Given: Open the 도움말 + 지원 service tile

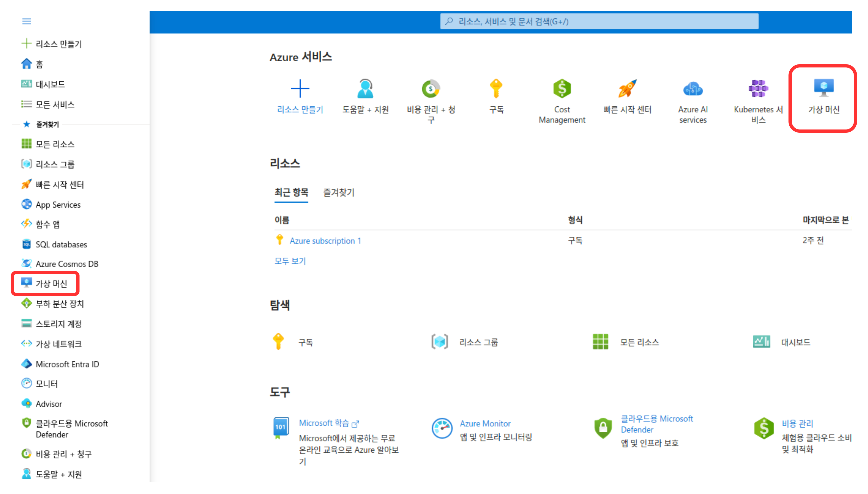Looking at the screenshot, I should click(x=365, y=96).
